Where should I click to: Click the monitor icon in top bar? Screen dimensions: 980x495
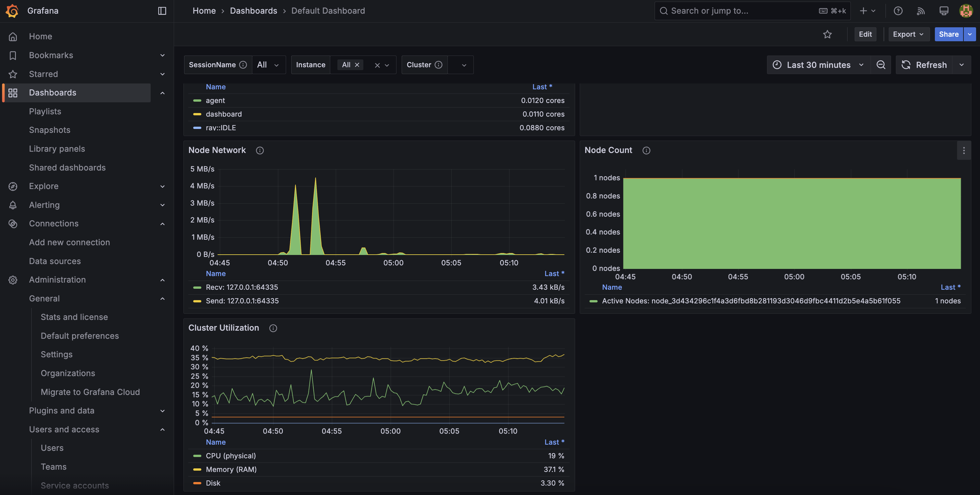944,11
